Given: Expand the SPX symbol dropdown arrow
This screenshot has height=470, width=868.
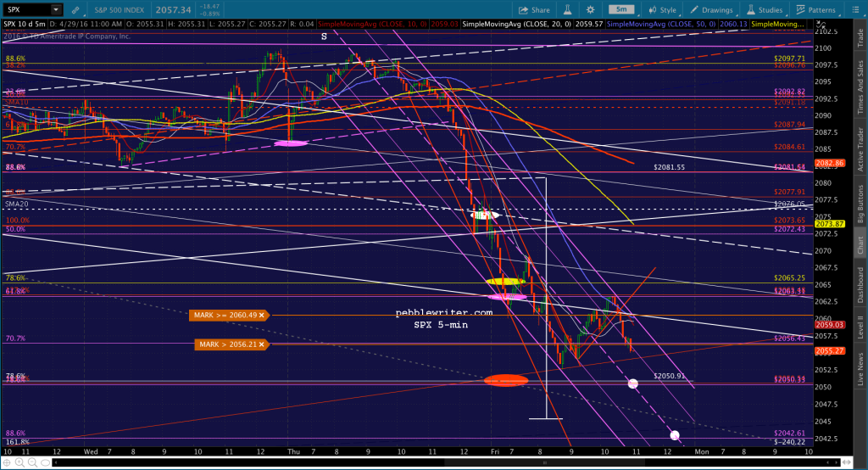Looking at the screenshot, I should point(56,10).
